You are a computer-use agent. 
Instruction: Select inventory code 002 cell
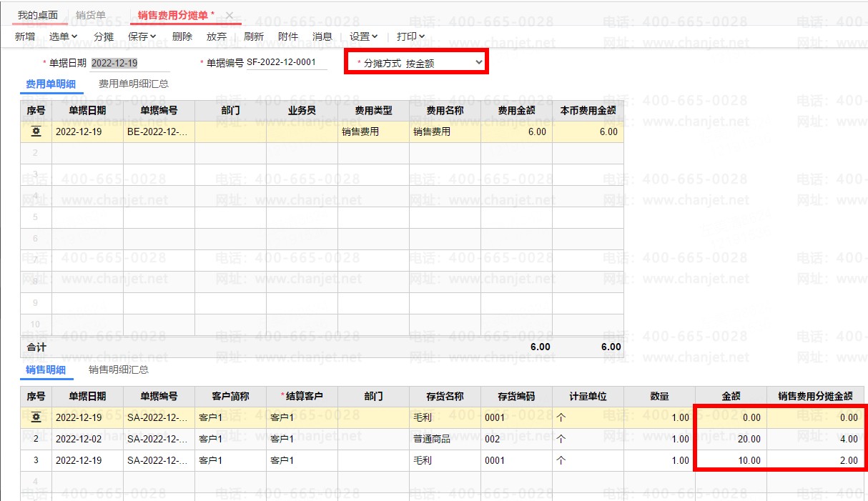point(516,439)
